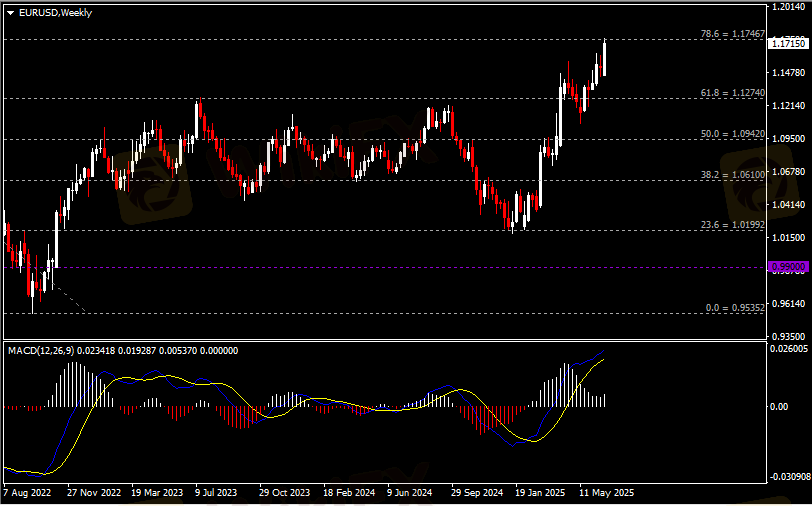Viewport: 812px width, 506px height.
Task: Select the 23.6 = 1.01992 Fibonacci label
Action: 732,225
